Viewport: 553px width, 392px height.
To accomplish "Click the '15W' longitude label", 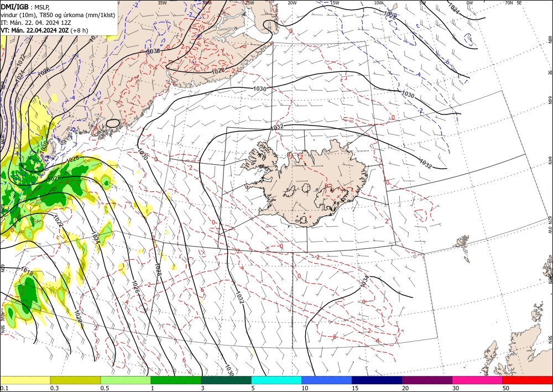I will tap(335, 3).
